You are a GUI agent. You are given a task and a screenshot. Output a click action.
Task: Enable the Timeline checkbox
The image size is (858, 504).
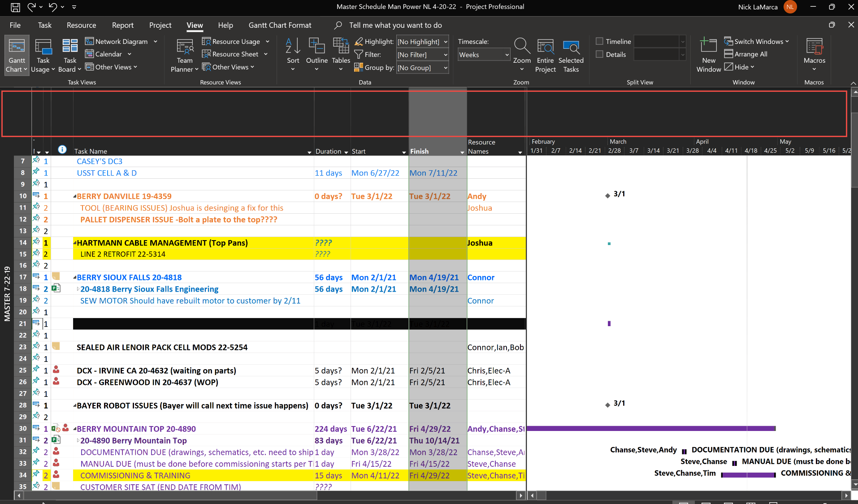[x=599, y=41]
